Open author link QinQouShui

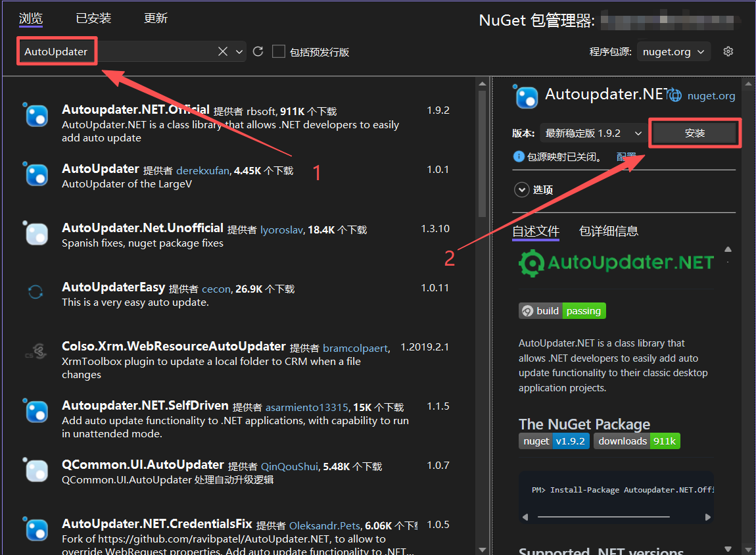coord(289,467)
